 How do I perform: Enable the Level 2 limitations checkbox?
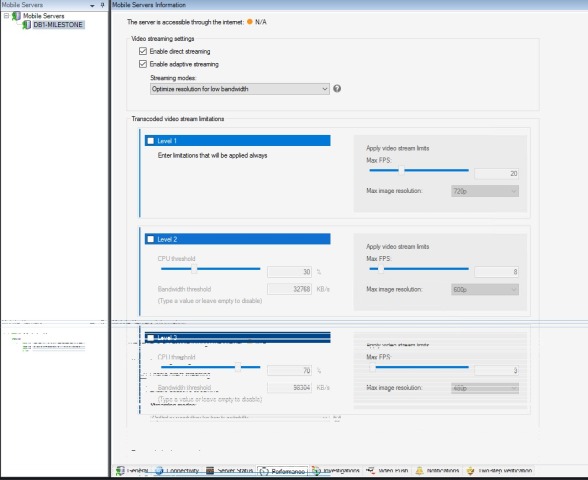pyautogui.click(x=151, y=239)
